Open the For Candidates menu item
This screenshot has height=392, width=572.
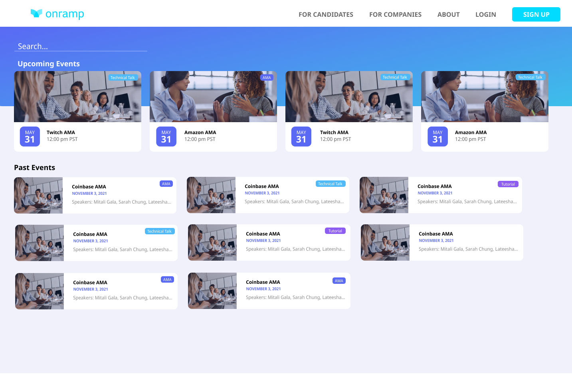[x=326, y=14]
